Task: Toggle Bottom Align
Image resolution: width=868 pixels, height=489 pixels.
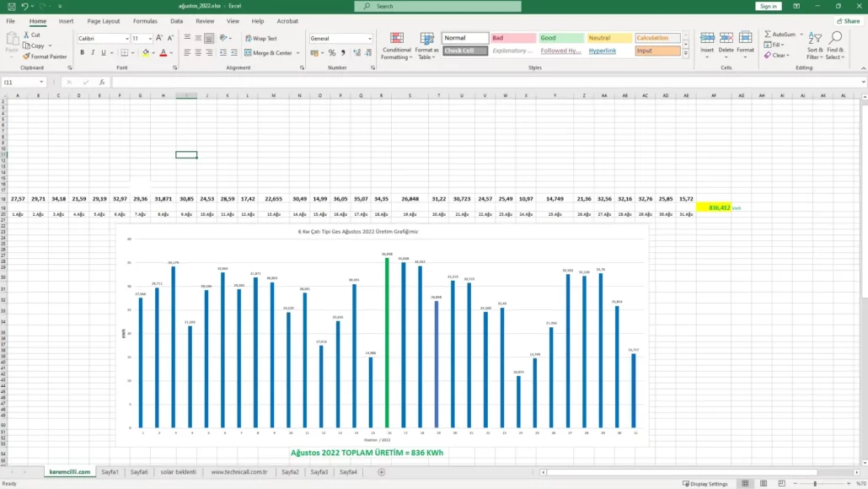Action: [209, 38]
